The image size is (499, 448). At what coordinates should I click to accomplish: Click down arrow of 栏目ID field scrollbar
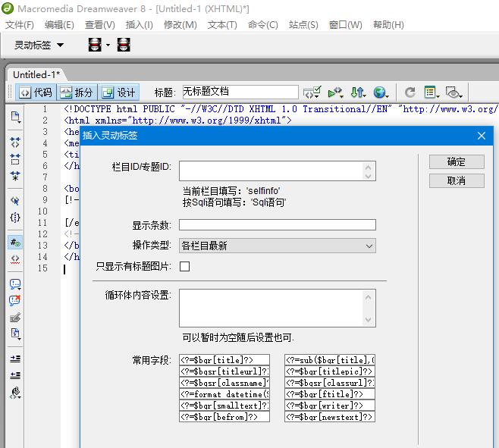369,176
